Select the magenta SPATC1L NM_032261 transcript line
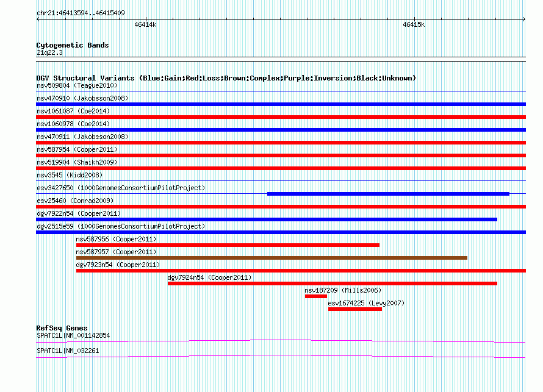Viewport: 543px width, 392px height. 281,357
